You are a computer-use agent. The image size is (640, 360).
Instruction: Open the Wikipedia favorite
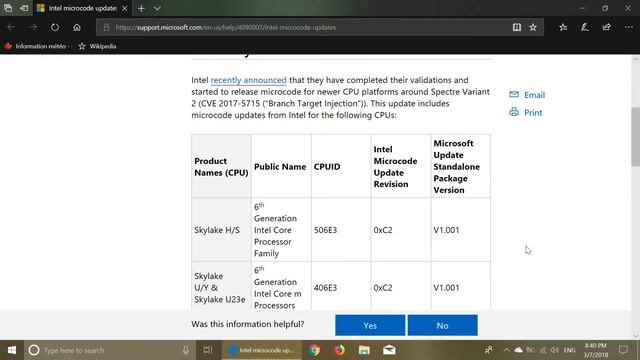pyautogui.click(x=98, y=46)
